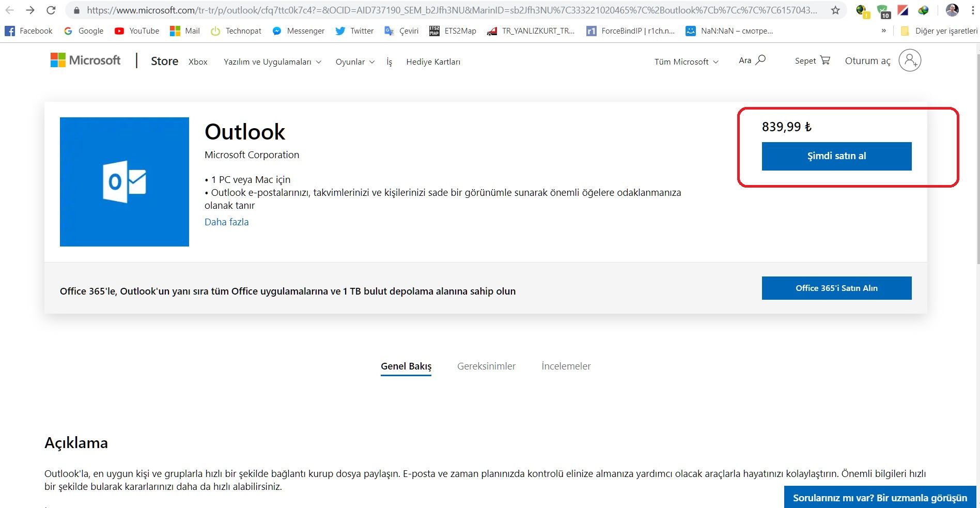This screenshot has width=980, height=508.
Task: Click Sorularınız mı var? Bir uzmanla görüşün
Action: tap(880, 497)
